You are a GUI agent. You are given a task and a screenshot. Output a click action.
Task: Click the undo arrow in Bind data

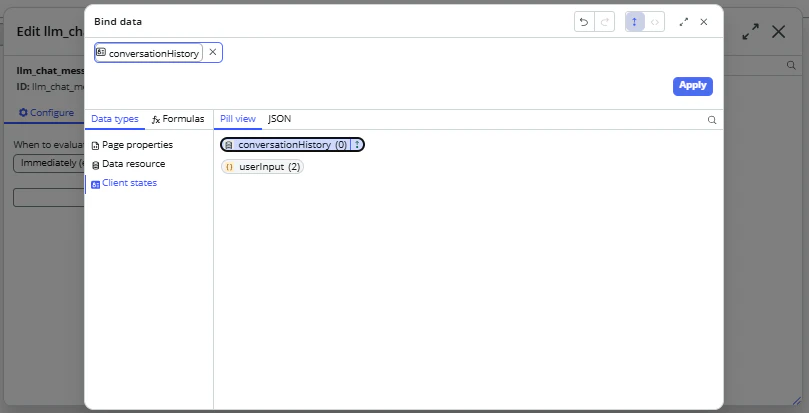pos(584,22)
